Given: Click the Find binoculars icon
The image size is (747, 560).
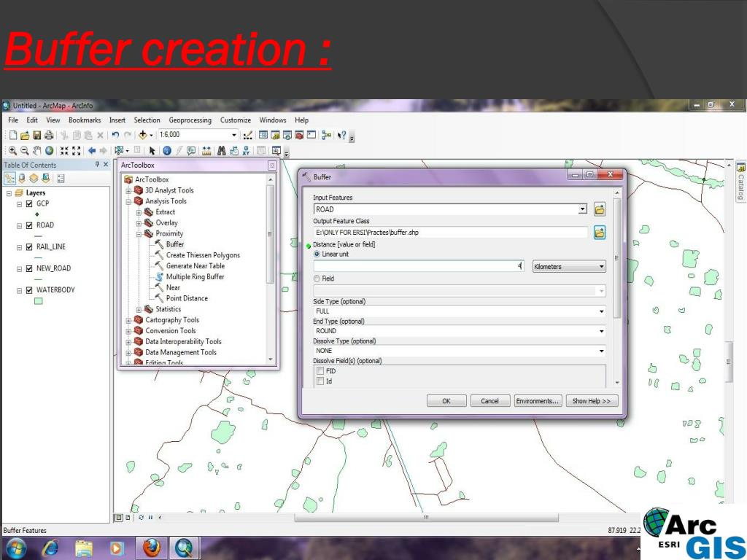Looking at the screenshot, I should (x=222, y=151).
